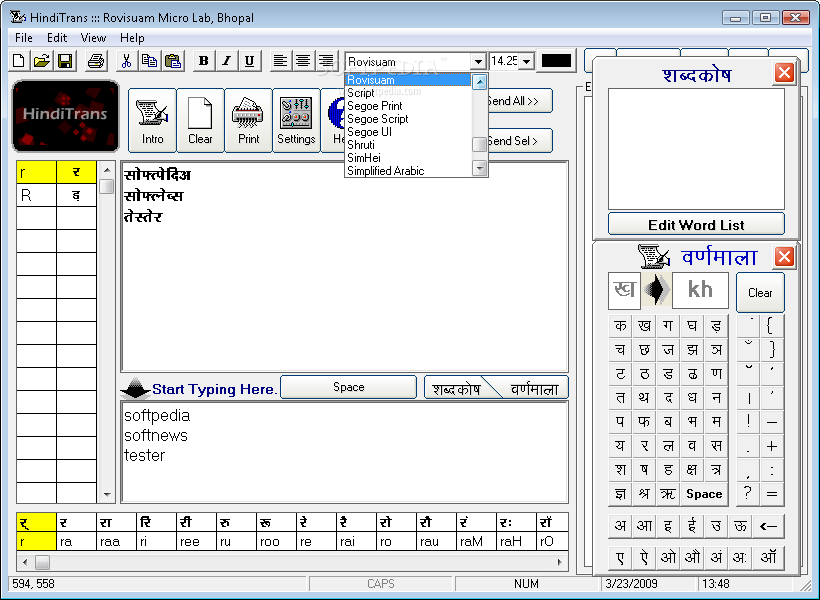Click the backspace arrow key in keypad

[x=768, y=526]
